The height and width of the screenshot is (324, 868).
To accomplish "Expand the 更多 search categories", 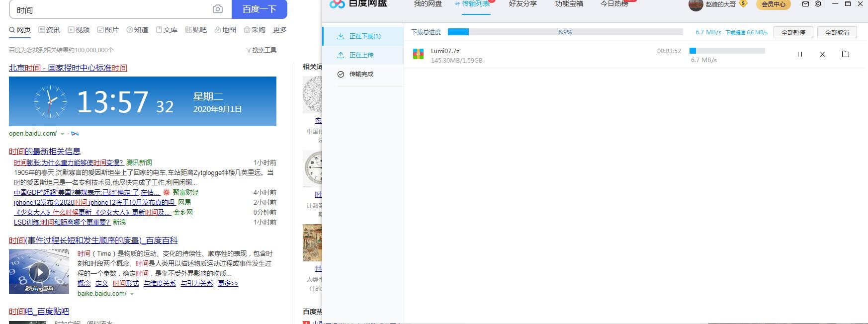I will tap(279, 30).
